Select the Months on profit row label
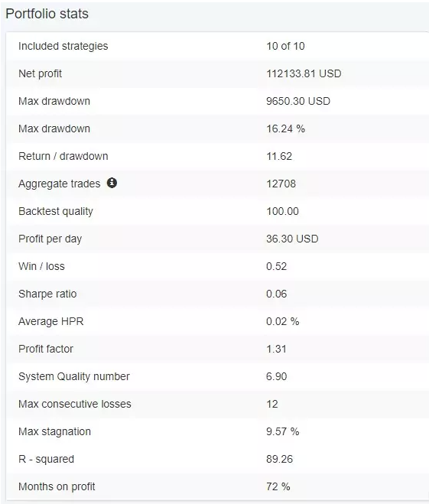Viewport: 429px width, 504px height. (57, 486)
